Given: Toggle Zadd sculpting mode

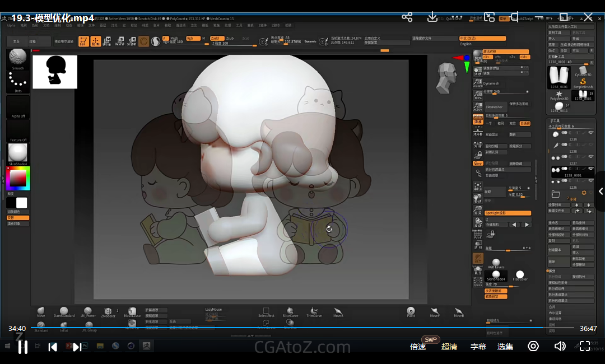Looking at the screenshot, I should tap(217, 38).
